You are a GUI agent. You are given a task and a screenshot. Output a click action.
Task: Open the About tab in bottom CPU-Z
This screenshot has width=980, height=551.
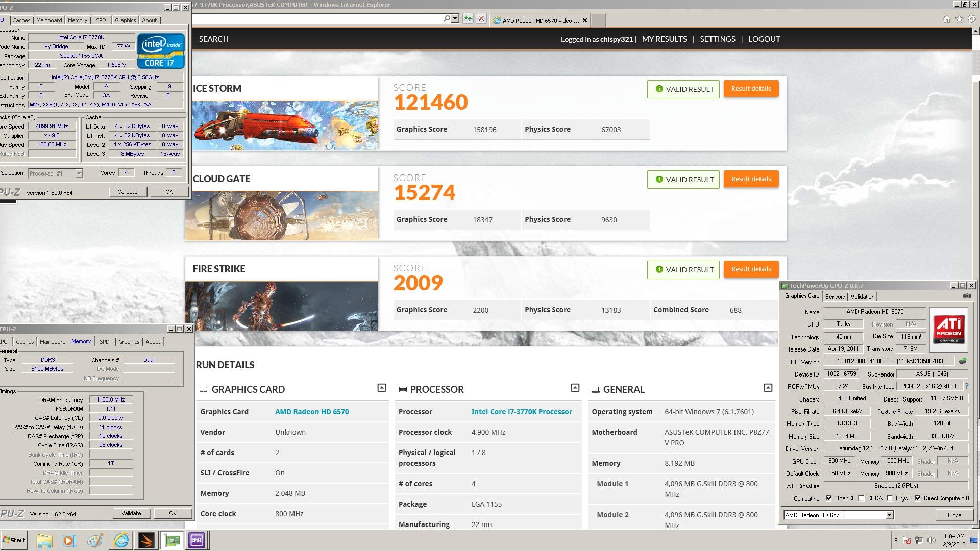click(153, 342)
